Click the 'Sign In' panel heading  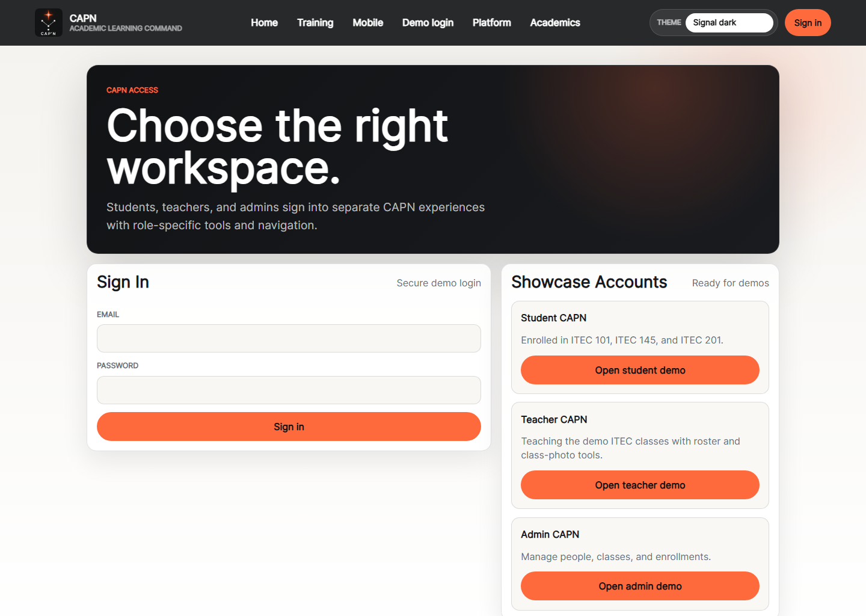click(123, 282)
